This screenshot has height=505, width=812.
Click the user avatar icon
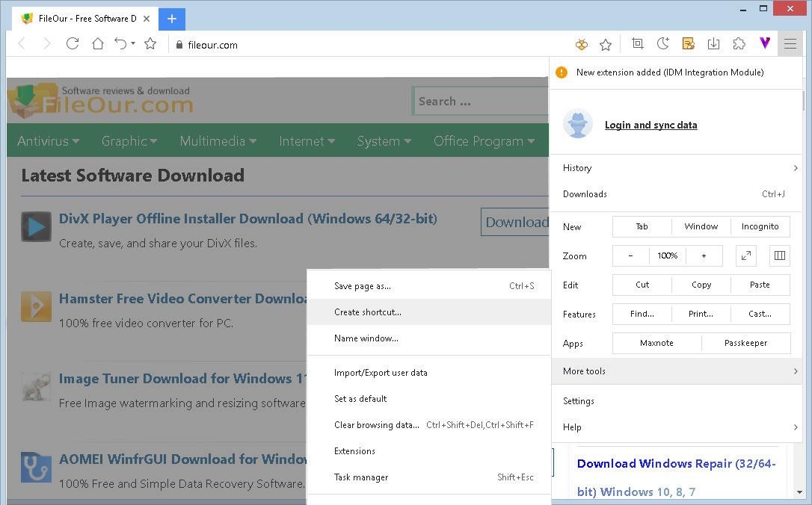point(578,124)
